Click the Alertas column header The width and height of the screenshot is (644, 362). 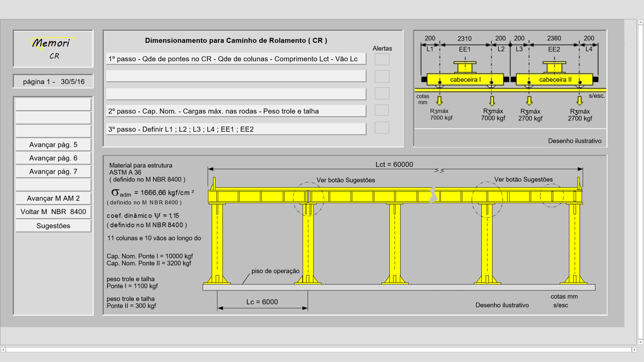point(382,48)
